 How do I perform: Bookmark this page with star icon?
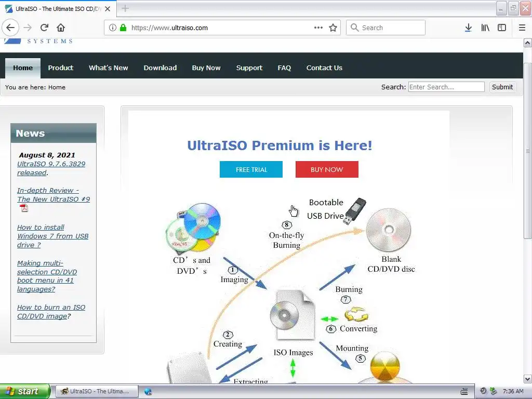[333, 28]
